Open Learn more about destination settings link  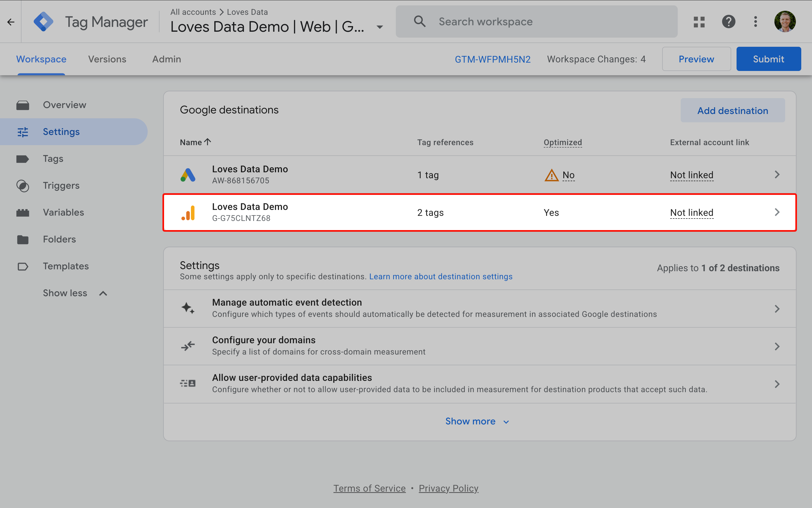pos(441,277)
